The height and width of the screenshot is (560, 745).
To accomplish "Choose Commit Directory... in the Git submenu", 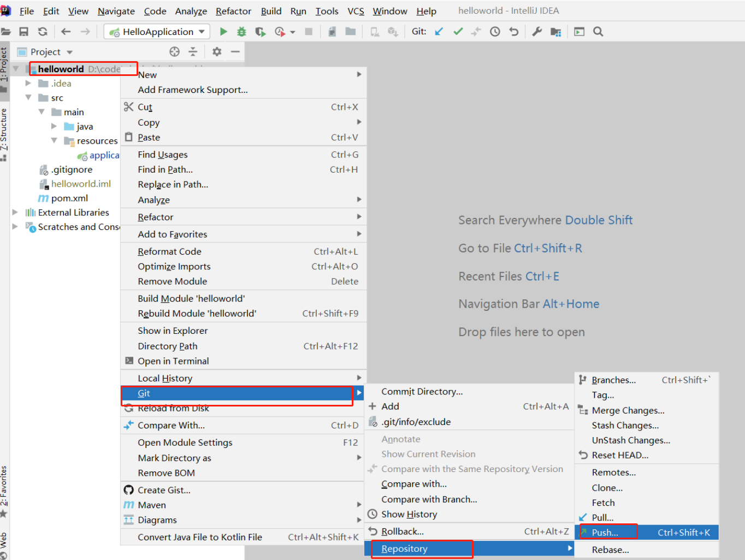I will point(469,392).
